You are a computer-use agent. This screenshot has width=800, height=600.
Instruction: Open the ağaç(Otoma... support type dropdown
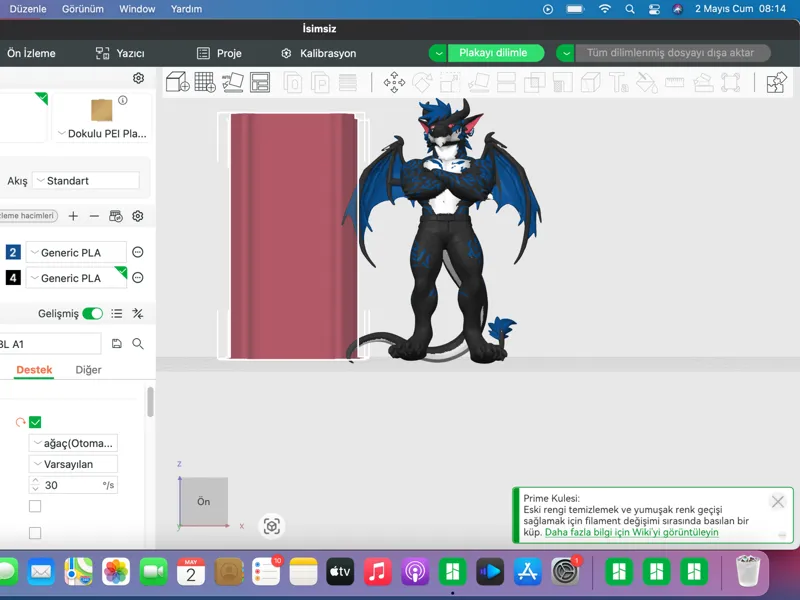pyautogui.click(x=73, y=443)
